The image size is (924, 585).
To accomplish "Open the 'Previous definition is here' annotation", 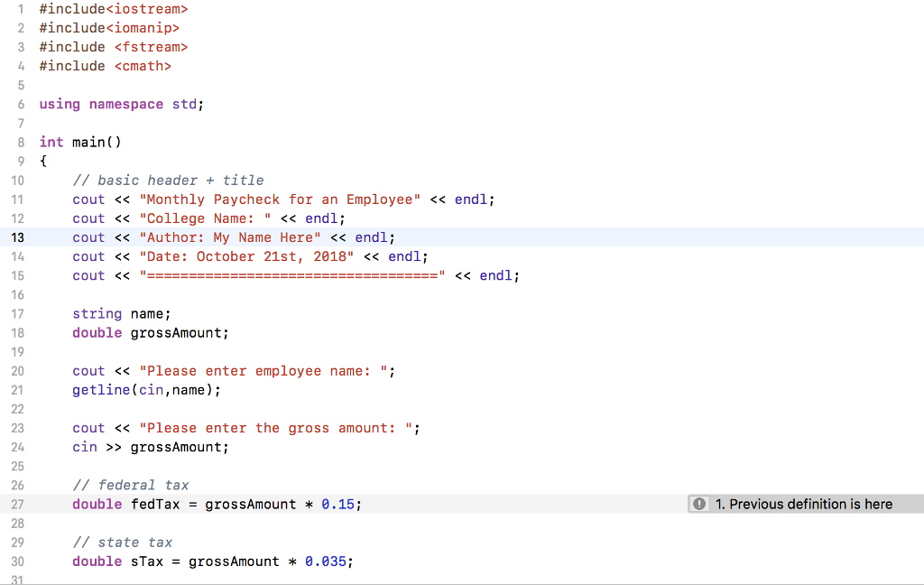I will coord(803,504).
